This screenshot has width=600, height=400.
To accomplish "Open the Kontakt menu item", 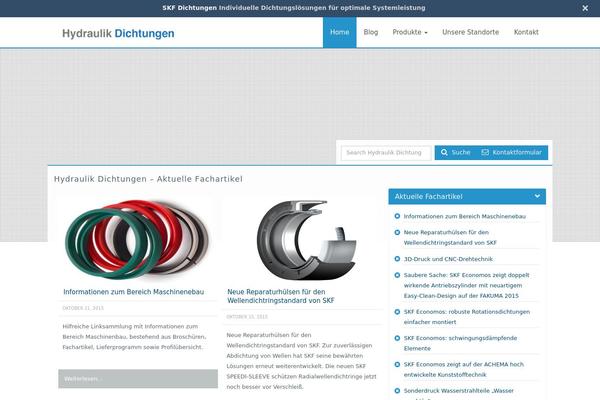I will pyautogui.click(x=526, y=32).
